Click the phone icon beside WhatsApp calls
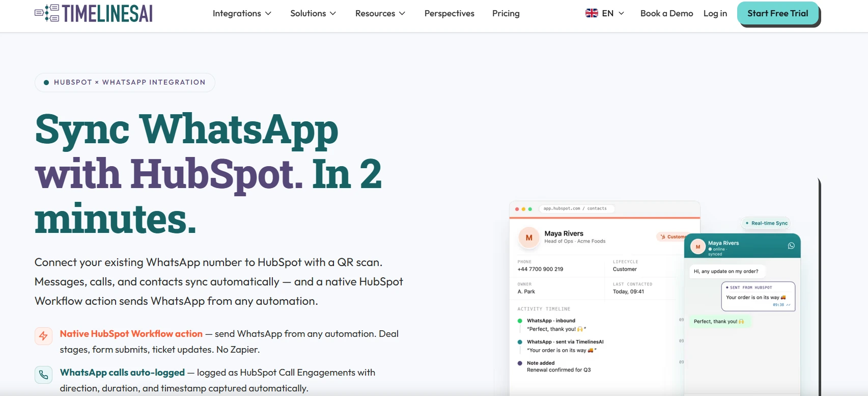 [43, 375]
